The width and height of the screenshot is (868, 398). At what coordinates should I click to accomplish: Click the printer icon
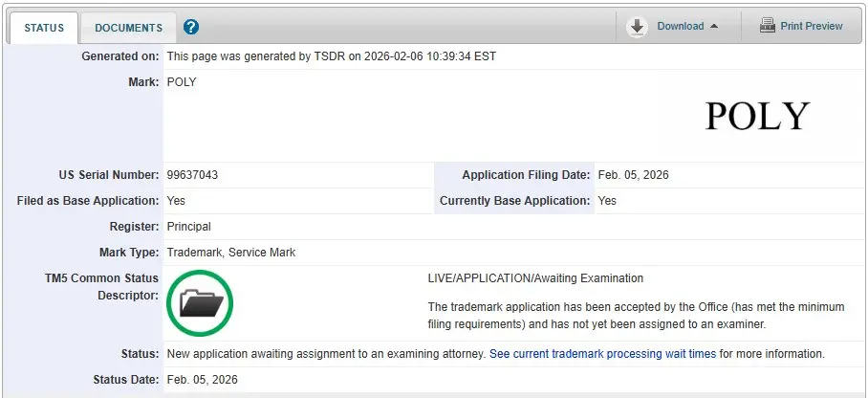[x=768, y=26]
